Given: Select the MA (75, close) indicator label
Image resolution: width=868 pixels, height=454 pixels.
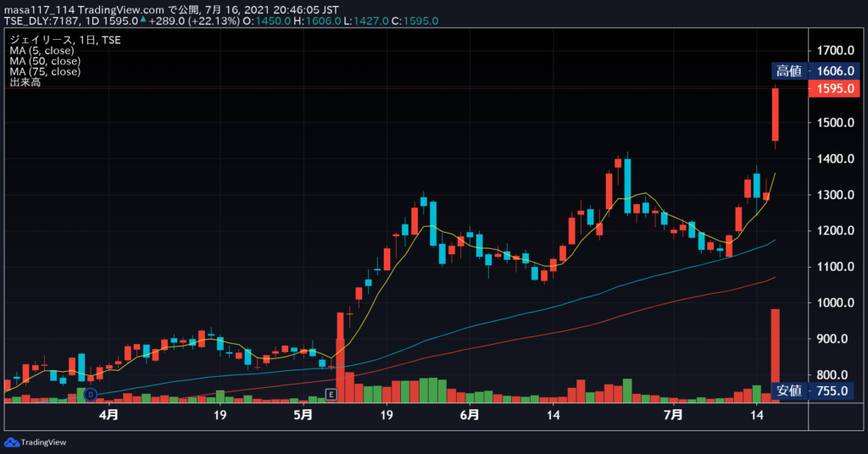Looking at the screenshot, I should [45, 71].
